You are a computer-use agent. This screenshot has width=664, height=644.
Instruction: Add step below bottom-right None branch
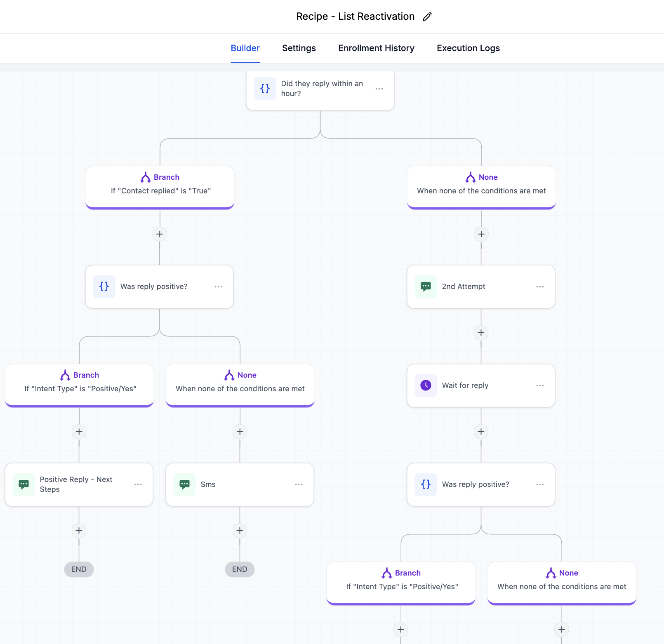pyautogui.click(x=562, y=630)
